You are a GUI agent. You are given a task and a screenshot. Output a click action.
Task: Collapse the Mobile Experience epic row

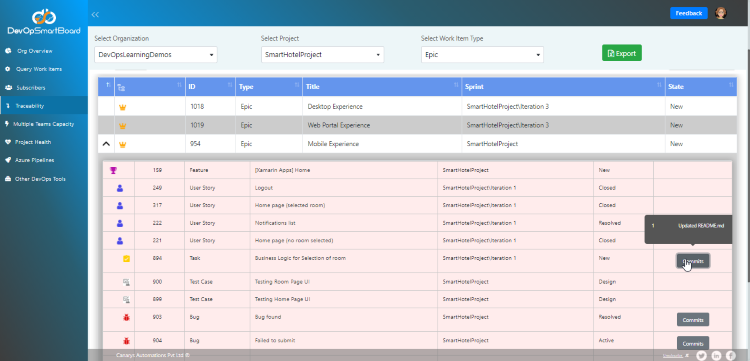pyautogui.click(x=106, y=144)
